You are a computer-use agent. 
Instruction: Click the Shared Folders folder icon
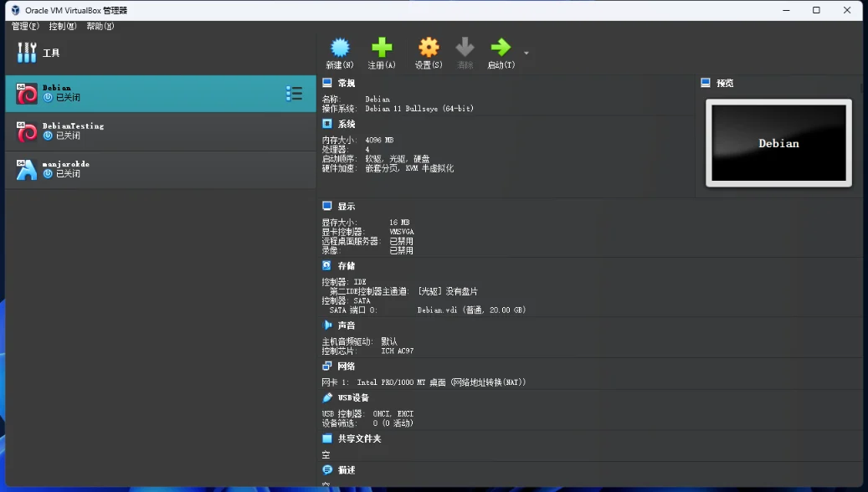pyautogui.click(x=327, y=438)
